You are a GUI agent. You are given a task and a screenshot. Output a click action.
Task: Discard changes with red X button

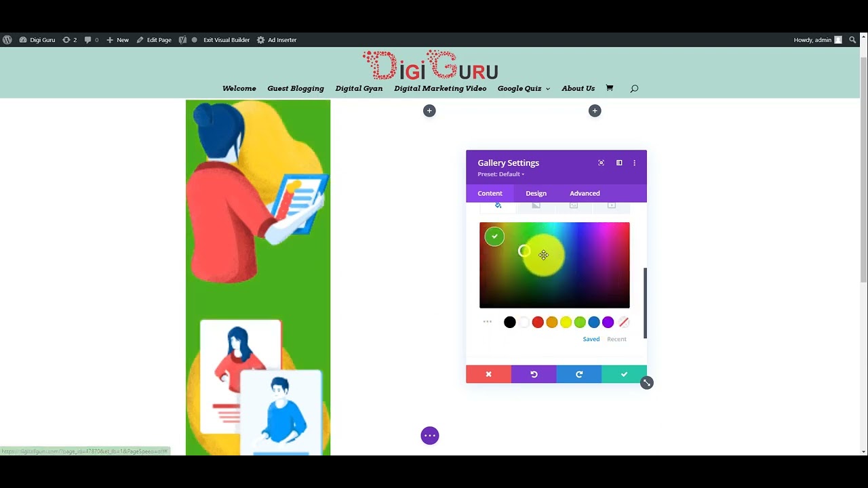[488, 374]
